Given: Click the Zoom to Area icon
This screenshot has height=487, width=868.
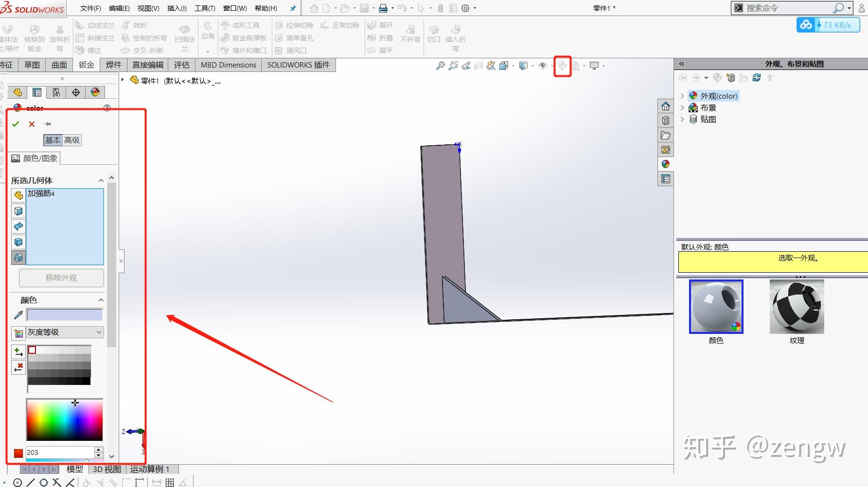Looking at the screenshot, I should point(453,66).
